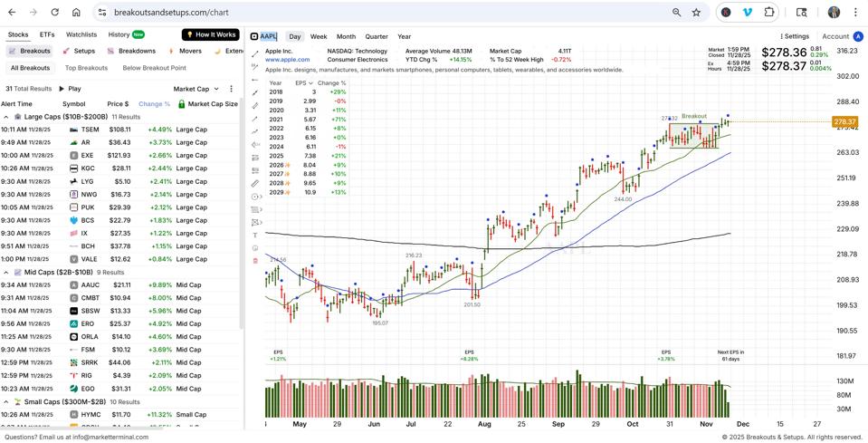Select the text annotation T tool

point(254,236)
